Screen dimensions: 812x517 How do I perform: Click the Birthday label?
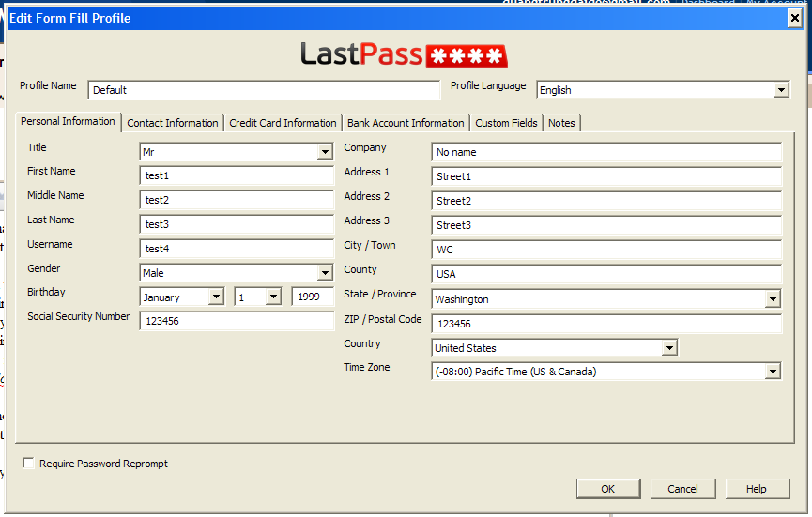(46, 292)
